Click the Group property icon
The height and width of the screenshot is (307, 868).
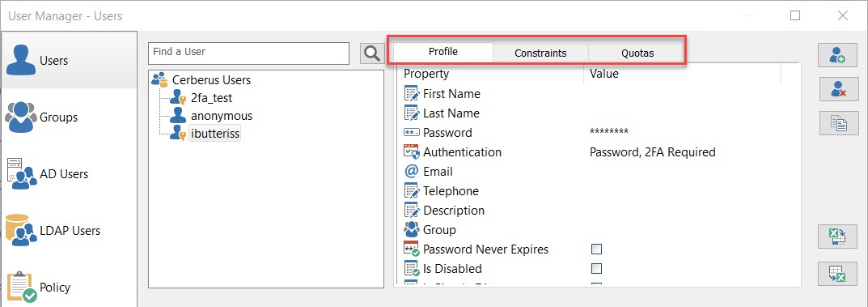point(412,229)
